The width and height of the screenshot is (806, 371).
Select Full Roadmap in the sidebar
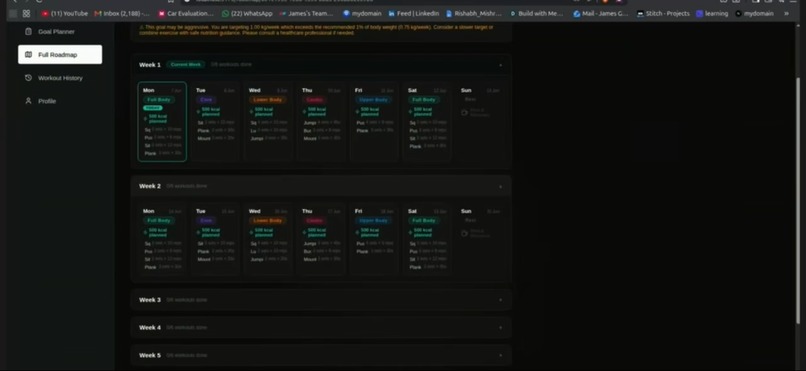60,54
